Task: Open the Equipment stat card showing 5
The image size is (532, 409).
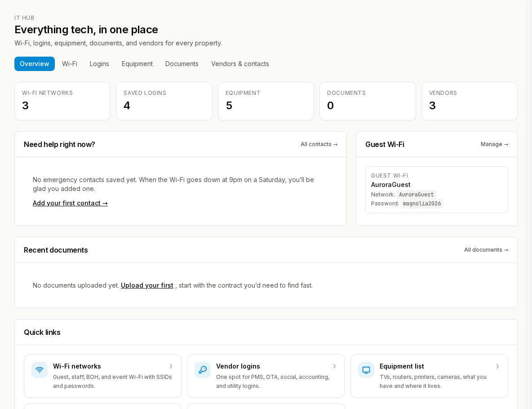Action: (266, 101)
